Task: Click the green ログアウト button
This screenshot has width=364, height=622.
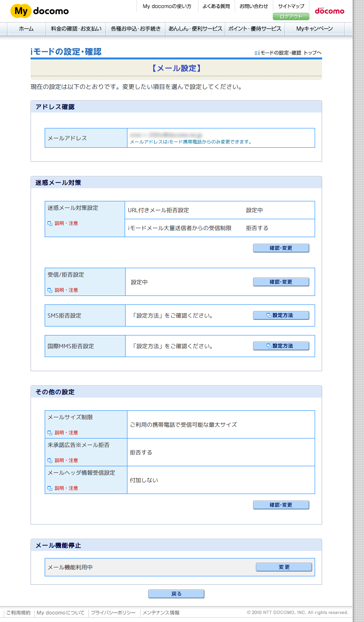Action: pyautogui.click(x=291, y=16)
